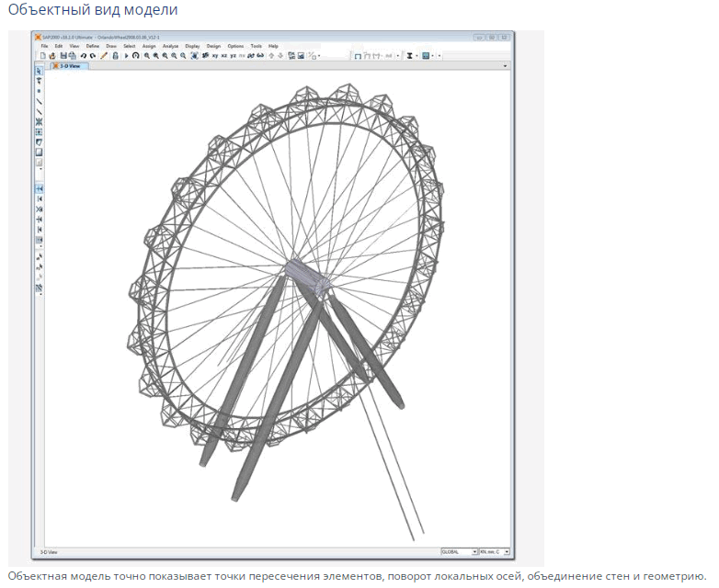The width and height of the screenshot is (719, 588).
Task: Open the Display menu
Action: [x=192, y=46]
